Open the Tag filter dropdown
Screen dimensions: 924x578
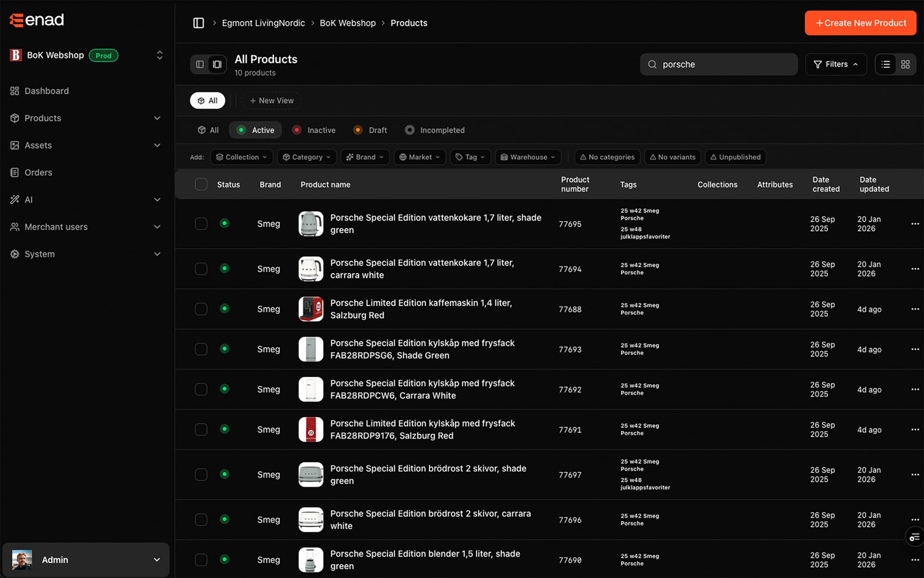[x=470, y=157]
